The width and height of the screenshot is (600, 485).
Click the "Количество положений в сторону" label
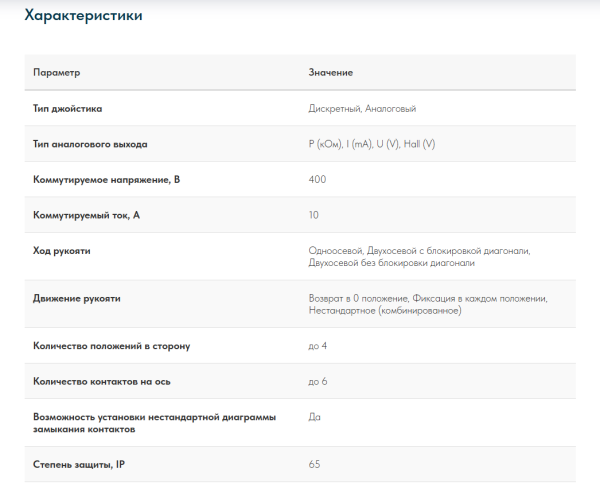point(111,346)
